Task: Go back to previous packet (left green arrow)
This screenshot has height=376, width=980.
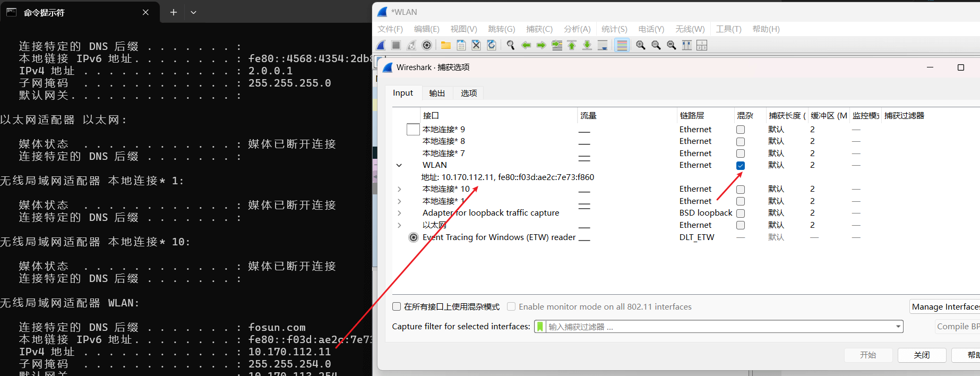Action: pos(526,45)
